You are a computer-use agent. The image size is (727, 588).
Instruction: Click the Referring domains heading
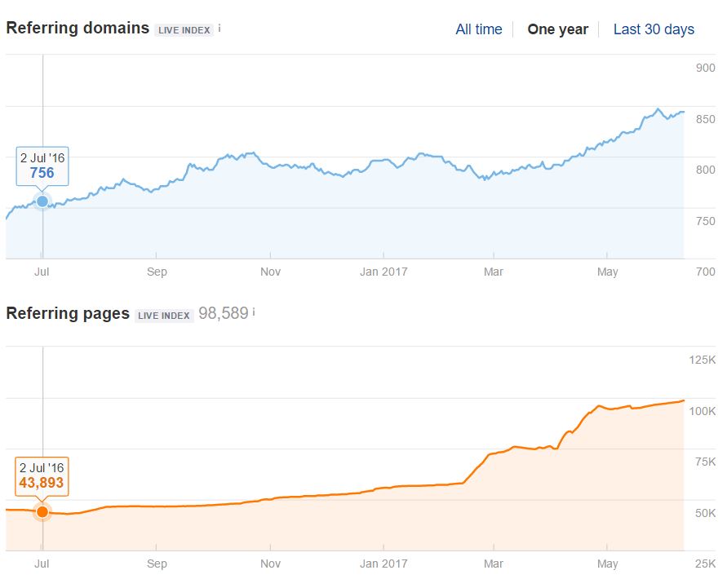click(78, 28)
